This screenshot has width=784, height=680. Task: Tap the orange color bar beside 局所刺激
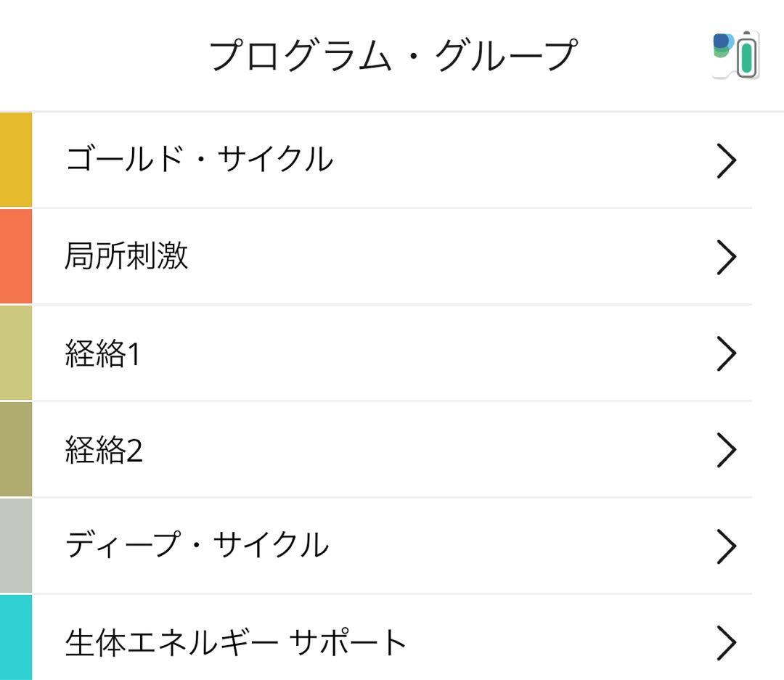[15, 256]
